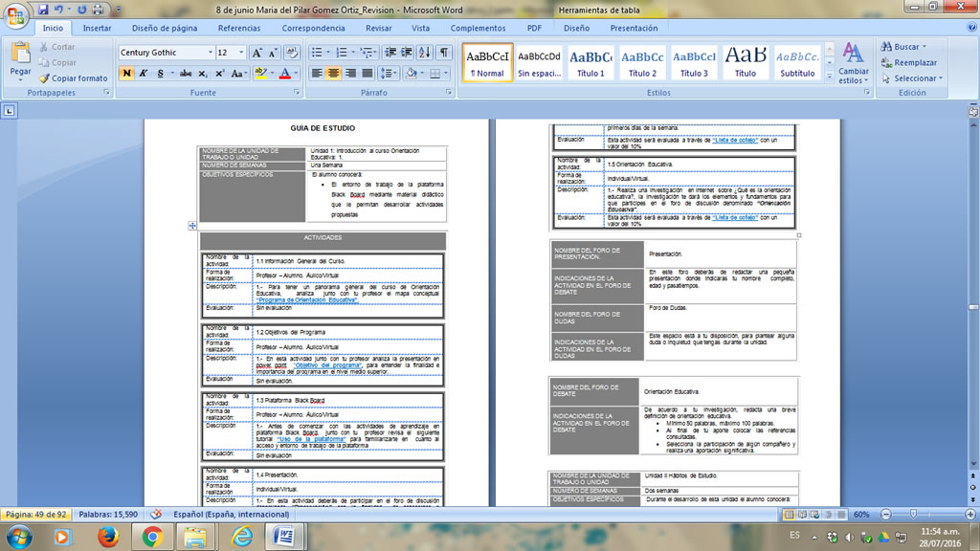Apply the Título 1 style
This screenshot has height=551, width=980.
click(590, 62)
